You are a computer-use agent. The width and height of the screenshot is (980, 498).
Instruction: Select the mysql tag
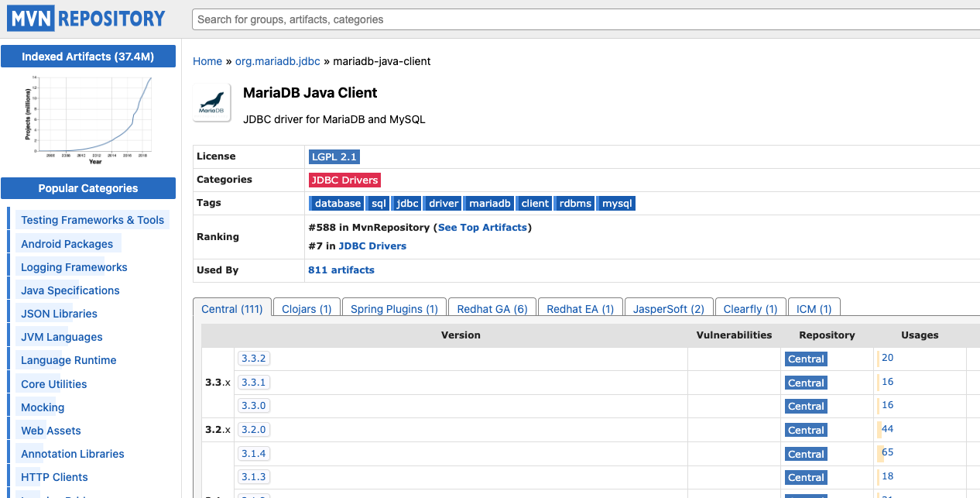[x=617, y=203]
